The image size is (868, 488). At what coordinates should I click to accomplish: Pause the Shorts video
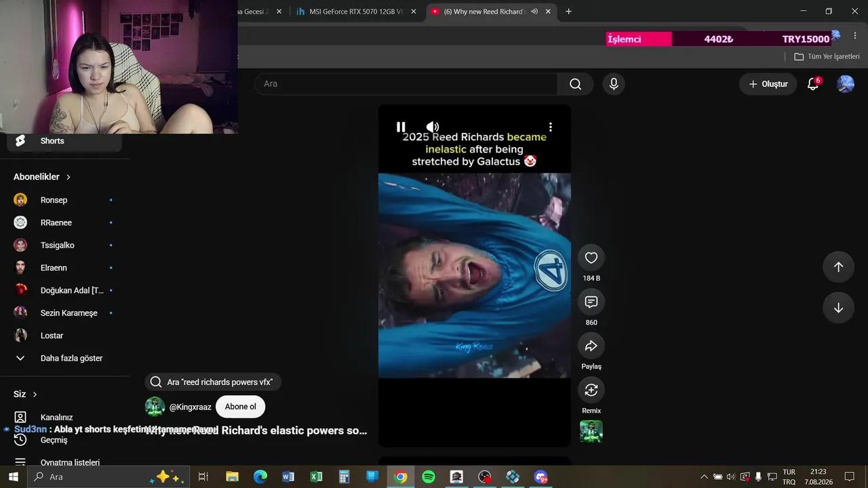click(401, 127)
